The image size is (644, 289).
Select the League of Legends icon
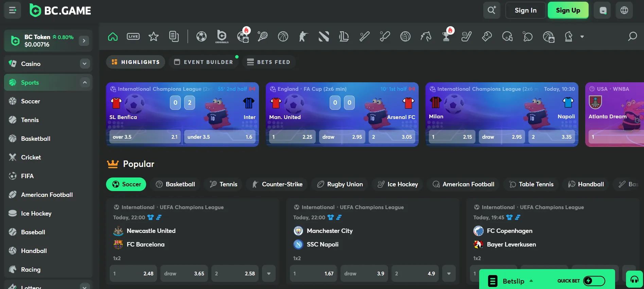coord(344,36)
